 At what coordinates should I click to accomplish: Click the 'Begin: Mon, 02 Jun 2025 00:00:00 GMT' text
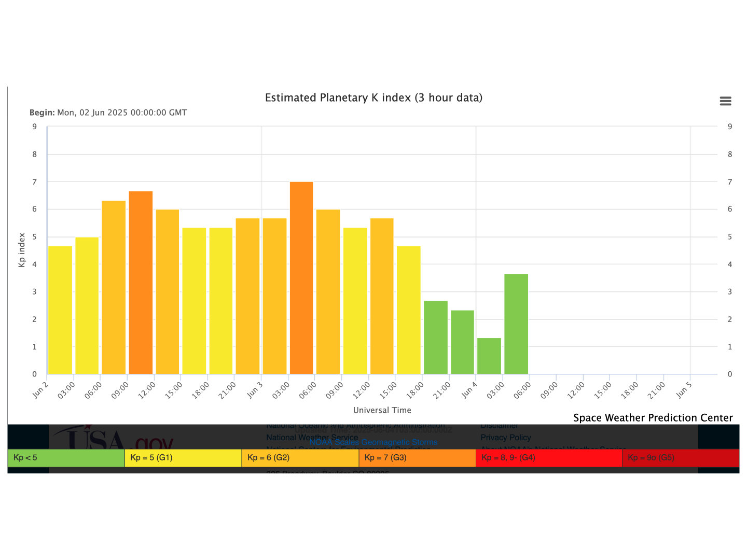coord(108,113)
